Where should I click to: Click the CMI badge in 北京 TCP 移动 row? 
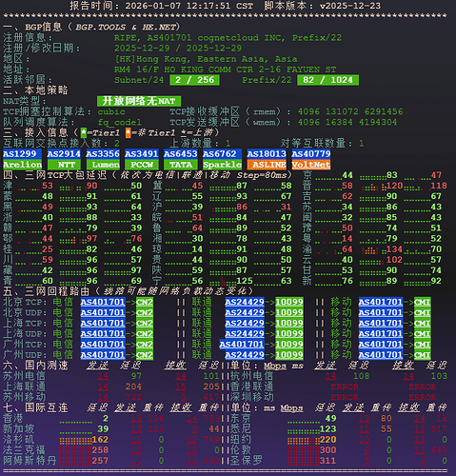coord(422,302)
